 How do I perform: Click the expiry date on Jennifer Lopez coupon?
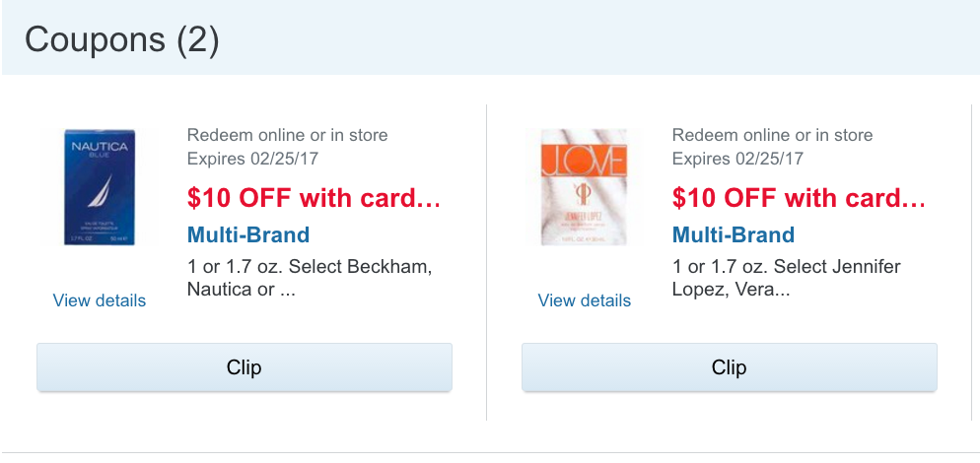(737, 159)
